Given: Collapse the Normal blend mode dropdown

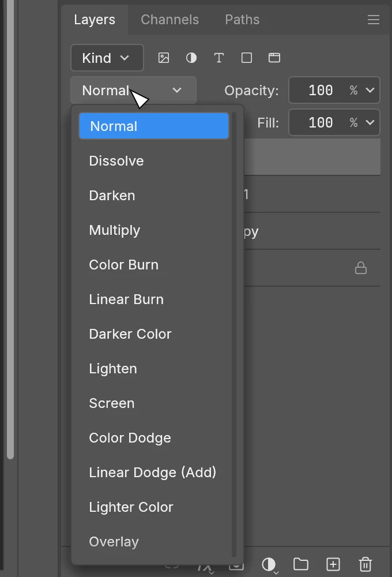Looking at the screenshot, I should tap(134, 90).
